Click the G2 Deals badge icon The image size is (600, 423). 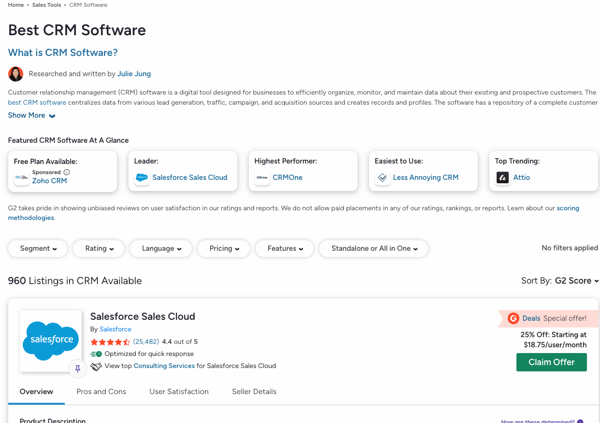513,318
